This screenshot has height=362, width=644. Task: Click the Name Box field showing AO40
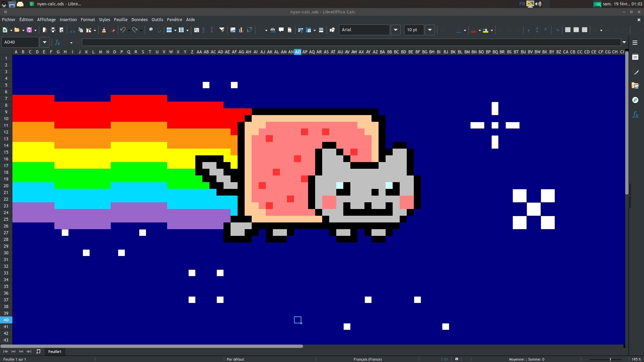pyautogui.click(x=20, y=42)
